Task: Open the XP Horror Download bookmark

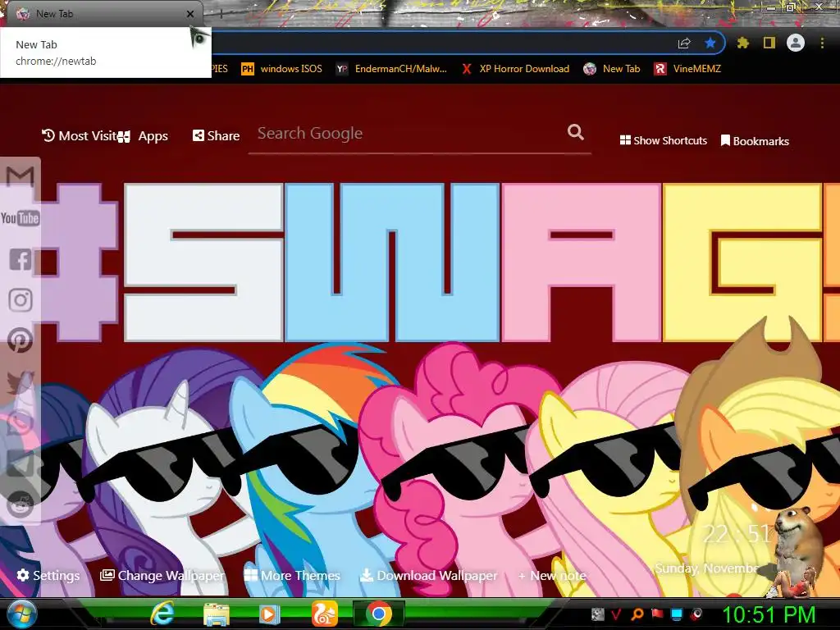Action: pos(515,69)
